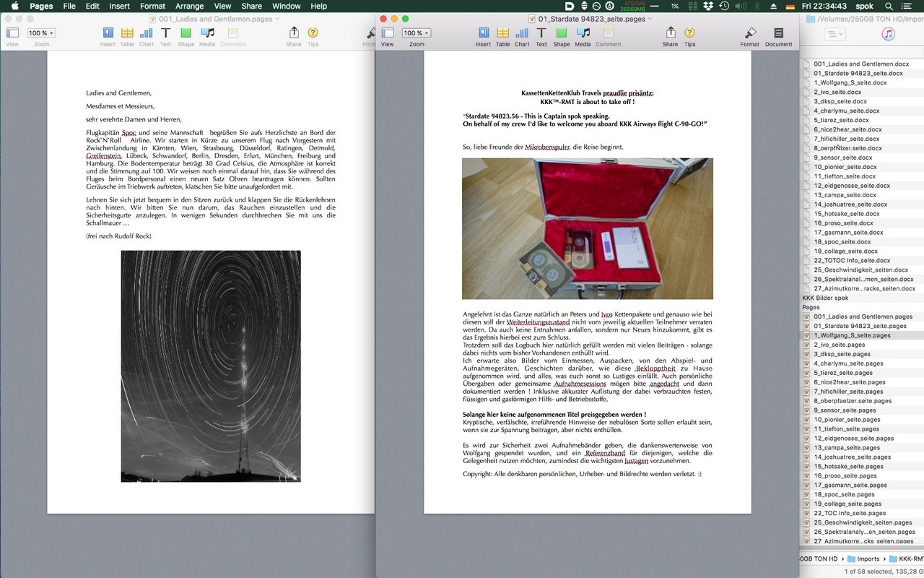The height and width of the screenshot is (578, 924).
Task: Select the cassette suitcase photo in document
Action: point(588,228)
